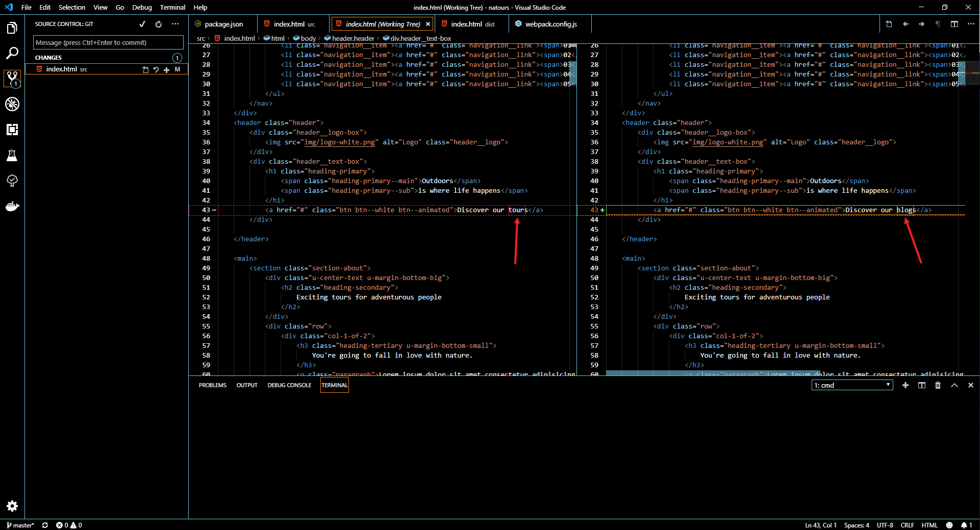Open Selection menu
Viewport: 980px width, 530px height.
(72, 7)
